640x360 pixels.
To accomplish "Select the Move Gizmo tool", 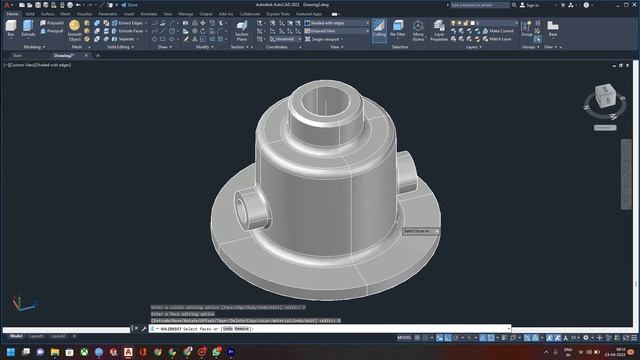I will click(x=418, y=31).
